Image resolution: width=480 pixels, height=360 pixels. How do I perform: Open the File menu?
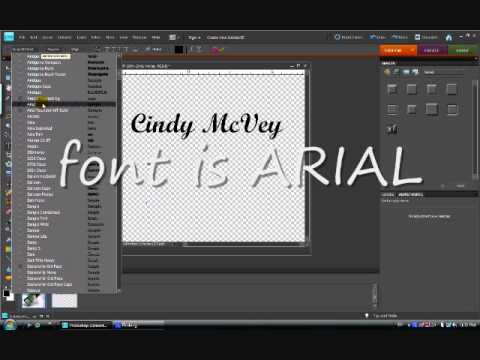click(x=22, y=37)
